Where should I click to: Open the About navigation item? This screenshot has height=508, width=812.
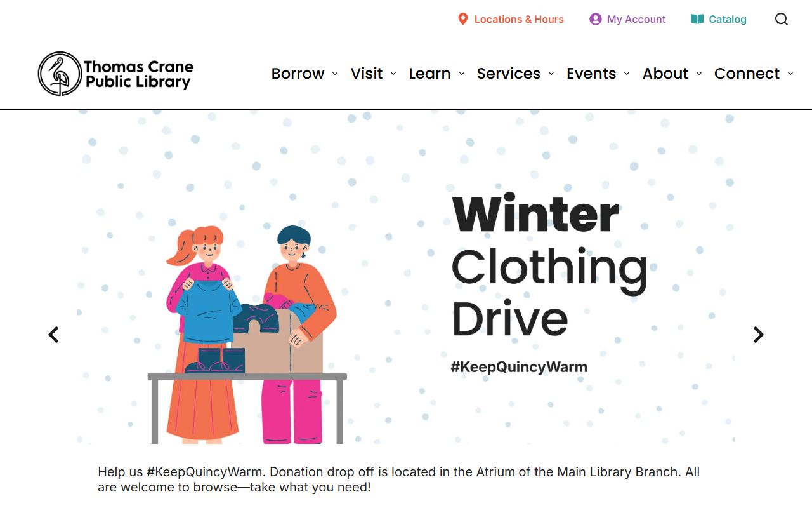click(665, 74)
